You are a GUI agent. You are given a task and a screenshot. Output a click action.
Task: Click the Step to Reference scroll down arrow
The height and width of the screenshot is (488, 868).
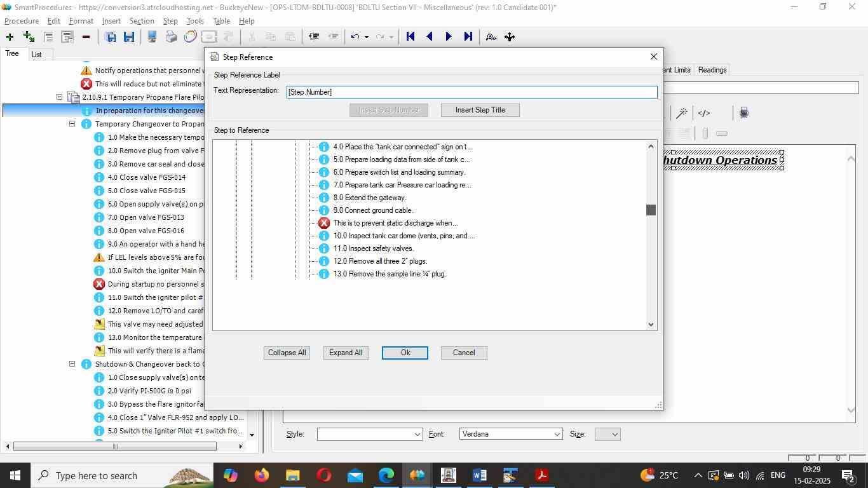click(x=651, y=325)
